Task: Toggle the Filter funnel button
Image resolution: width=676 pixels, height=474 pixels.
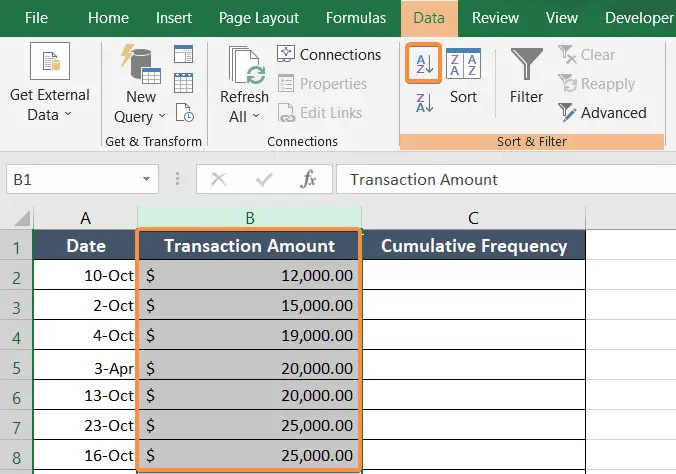Action: click(x=526, y=76)
